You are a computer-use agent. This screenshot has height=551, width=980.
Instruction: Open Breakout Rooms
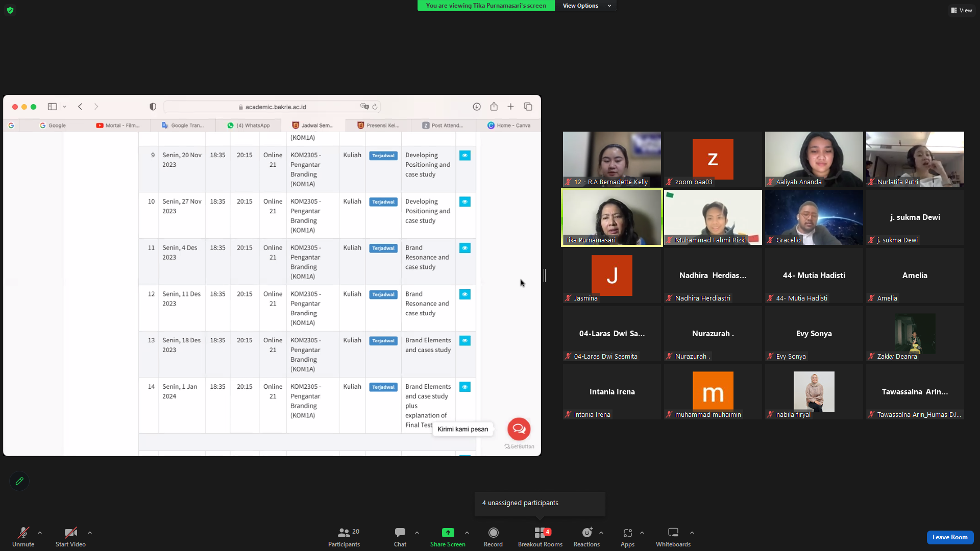click(x=540, y=537)
